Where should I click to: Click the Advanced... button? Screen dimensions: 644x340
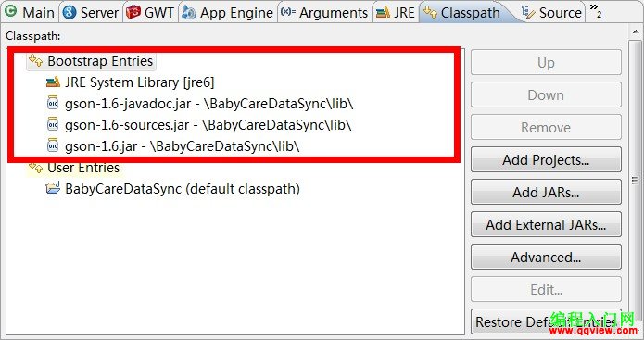click(546, 257)
